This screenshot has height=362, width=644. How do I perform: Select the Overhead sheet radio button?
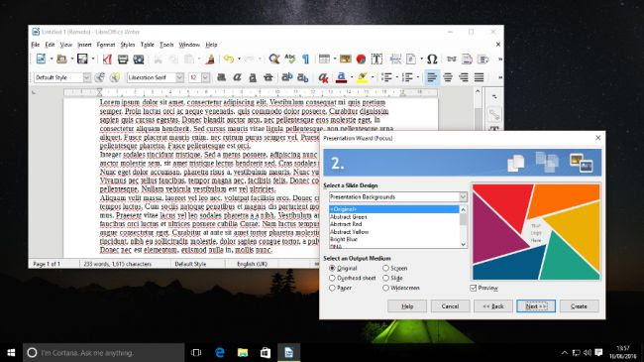click(x=332, y=278)
